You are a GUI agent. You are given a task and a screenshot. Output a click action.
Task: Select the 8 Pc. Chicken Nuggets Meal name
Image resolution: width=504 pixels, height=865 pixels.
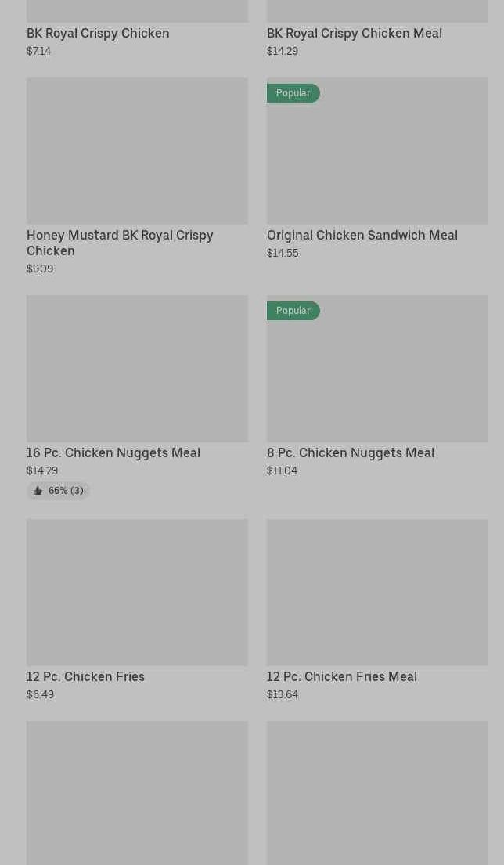point(350,452)
